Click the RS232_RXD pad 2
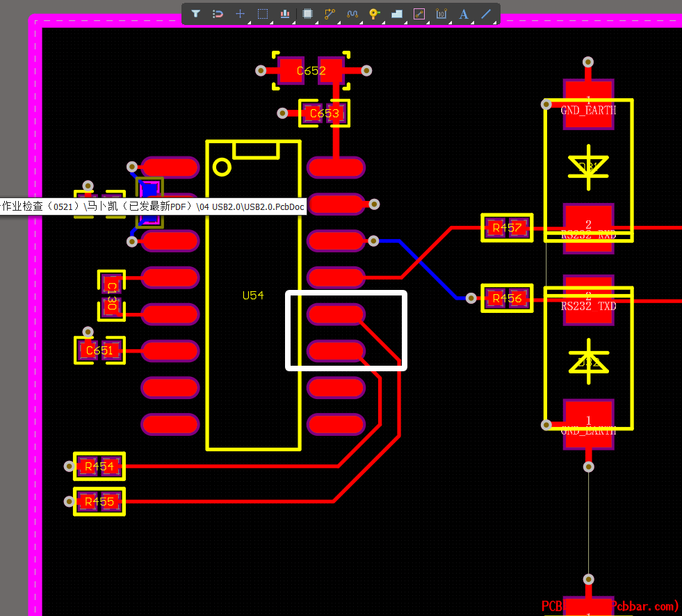 pos(588,228)
